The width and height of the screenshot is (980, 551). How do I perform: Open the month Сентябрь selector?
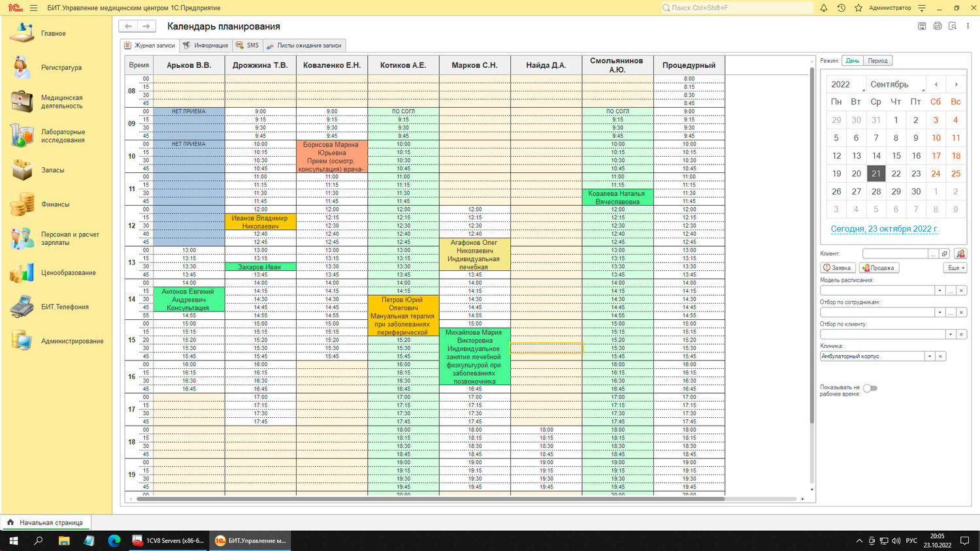coord(895,84)
